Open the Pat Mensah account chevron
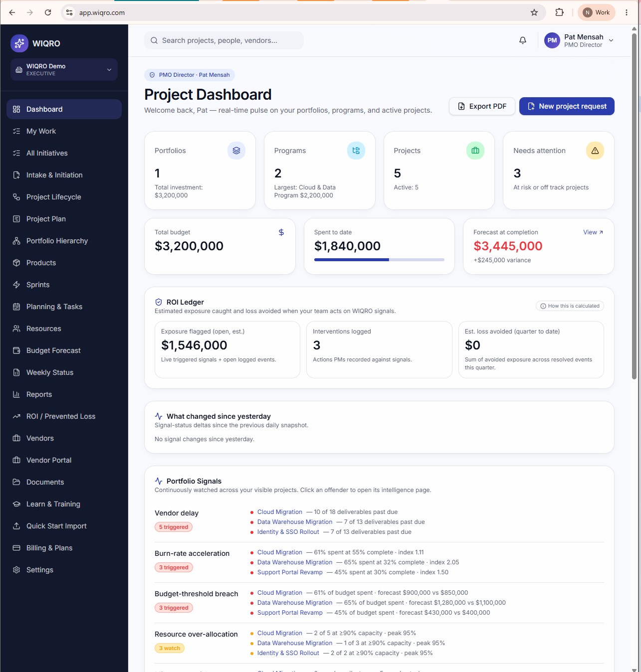This screenshot has height=672, width=641. click(611, 40)
